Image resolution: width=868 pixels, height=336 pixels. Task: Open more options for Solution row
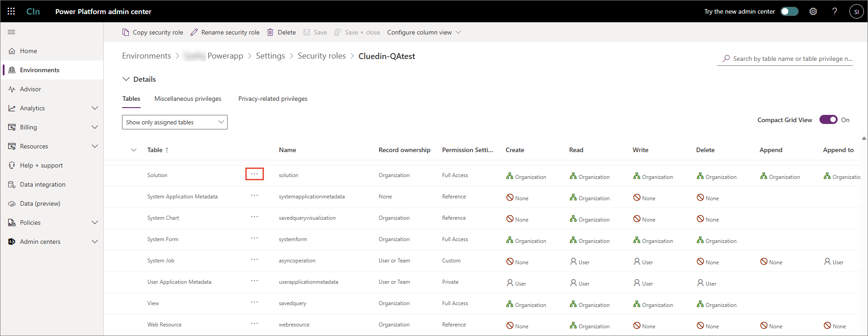[x=254, y=174]
